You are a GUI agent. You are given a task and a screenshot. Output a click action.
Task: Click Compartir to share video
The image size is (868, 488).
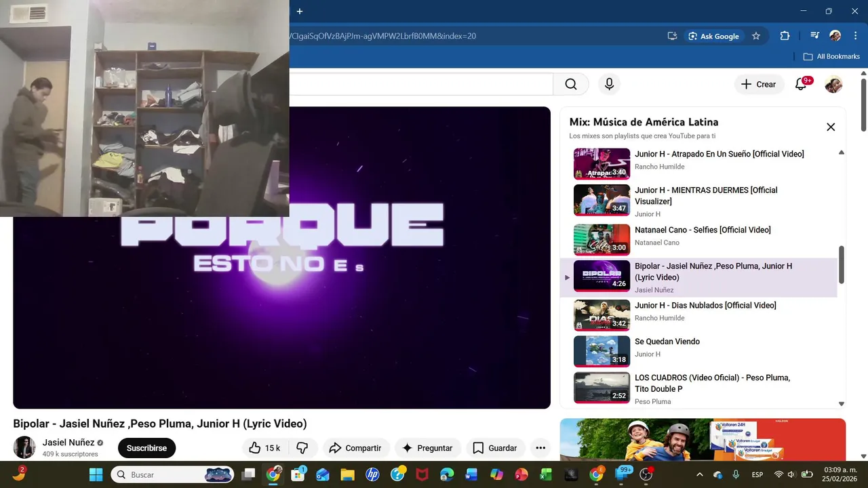point(355,448)
